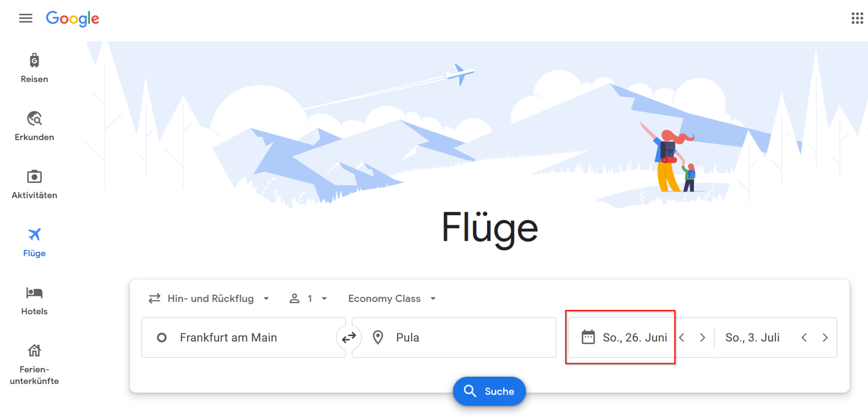Advance return date So., 3. Juli forward
The image size is (868, 417).
click(825, 337)
